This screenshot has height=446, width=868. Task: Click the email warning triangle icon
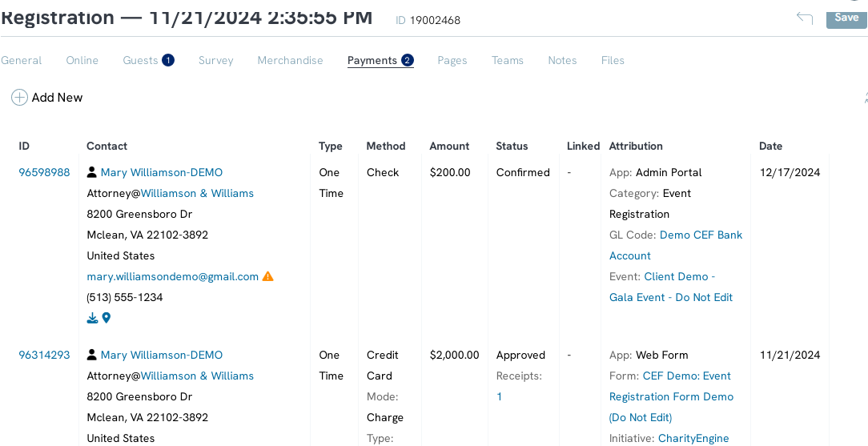[x=268, y=276]
